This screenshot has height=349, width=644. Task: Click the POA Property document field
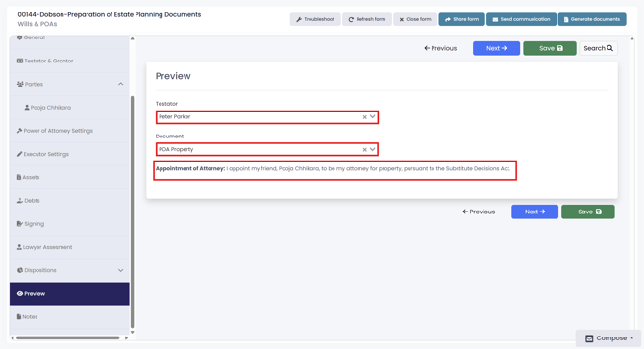[267, 149]
